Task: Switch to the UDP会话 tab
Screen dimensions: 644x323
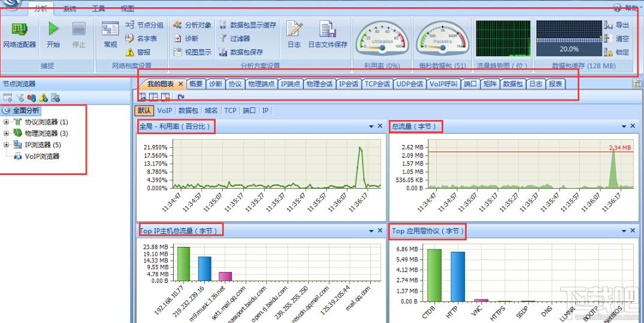Action: point(410,84)
